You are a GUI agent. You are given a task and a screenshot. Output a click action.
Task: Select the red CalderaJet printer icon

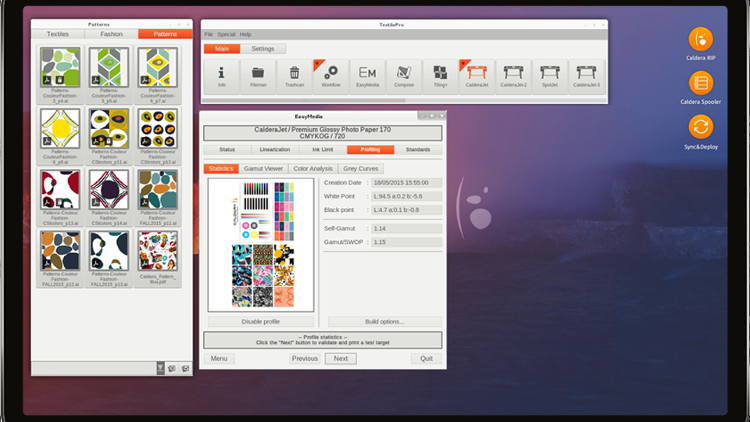(476, 75)
